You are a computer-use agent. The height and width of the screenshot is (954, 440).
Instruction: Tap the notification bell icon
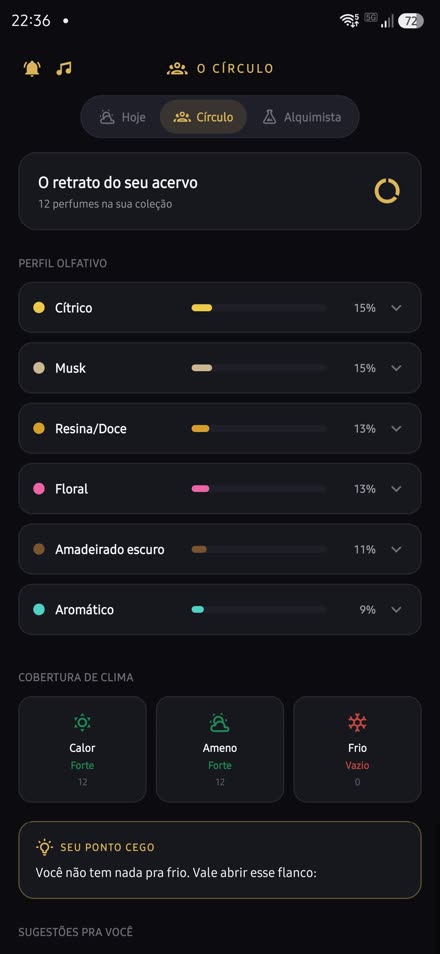point(32,68)
